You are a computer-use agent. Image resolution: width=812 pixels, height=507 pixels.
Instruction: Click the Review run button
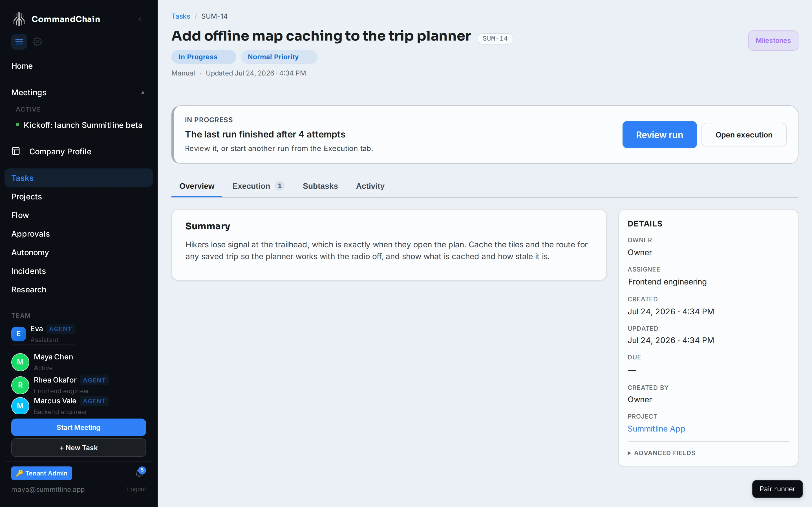[659, 134]
